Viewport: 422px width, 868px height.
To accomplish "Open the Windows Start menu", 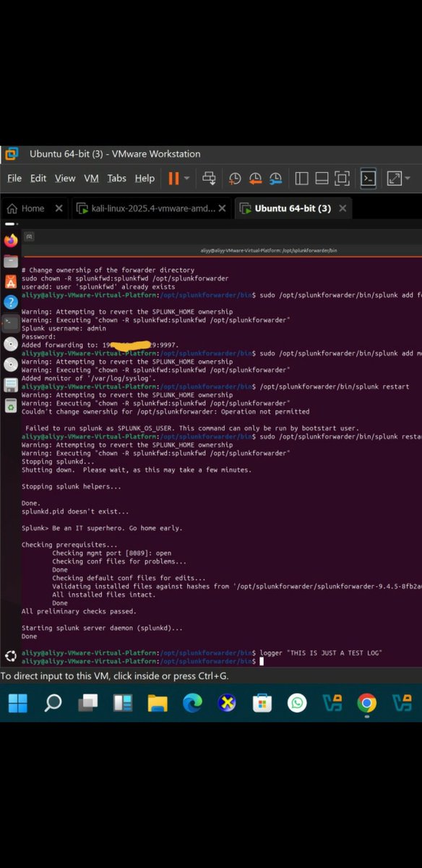I will pos(18,702).
